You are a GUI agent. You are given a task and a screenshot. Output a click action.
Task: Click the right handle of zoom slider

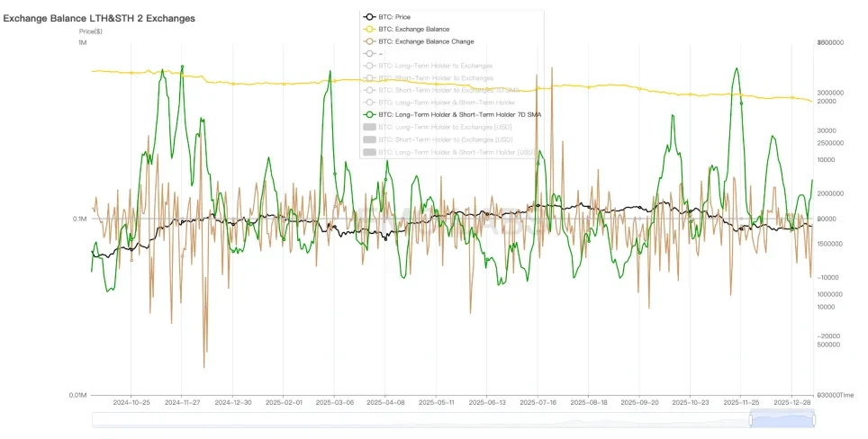click(815, 418)
